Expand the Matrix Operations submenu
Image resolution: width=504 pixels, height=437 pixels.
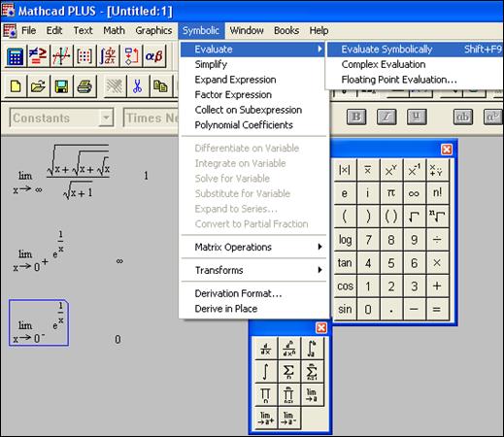tap(253, 247)
